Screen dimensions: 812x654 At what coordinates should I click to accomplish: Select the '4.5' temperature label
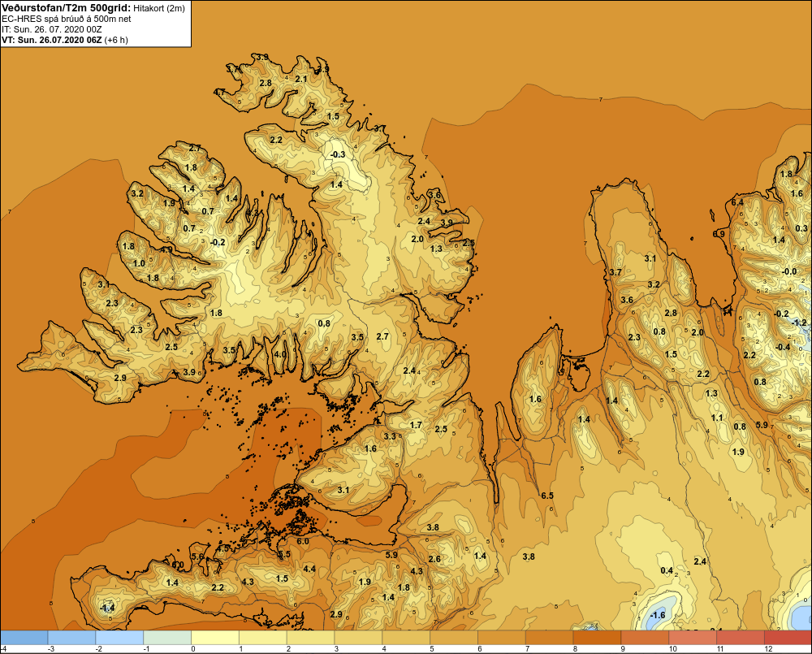222,548
